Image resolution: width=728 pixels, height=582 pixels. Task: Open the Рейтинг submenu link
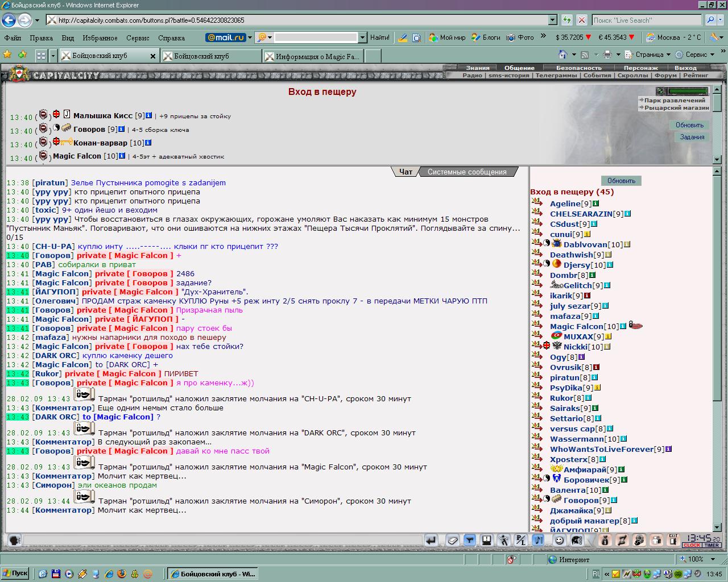coord(696,75)
